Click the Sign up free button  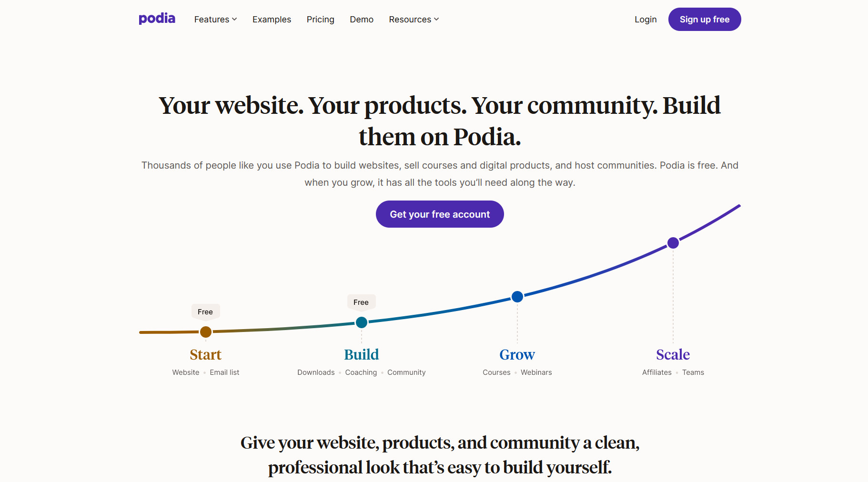click(x=705, y=20)
